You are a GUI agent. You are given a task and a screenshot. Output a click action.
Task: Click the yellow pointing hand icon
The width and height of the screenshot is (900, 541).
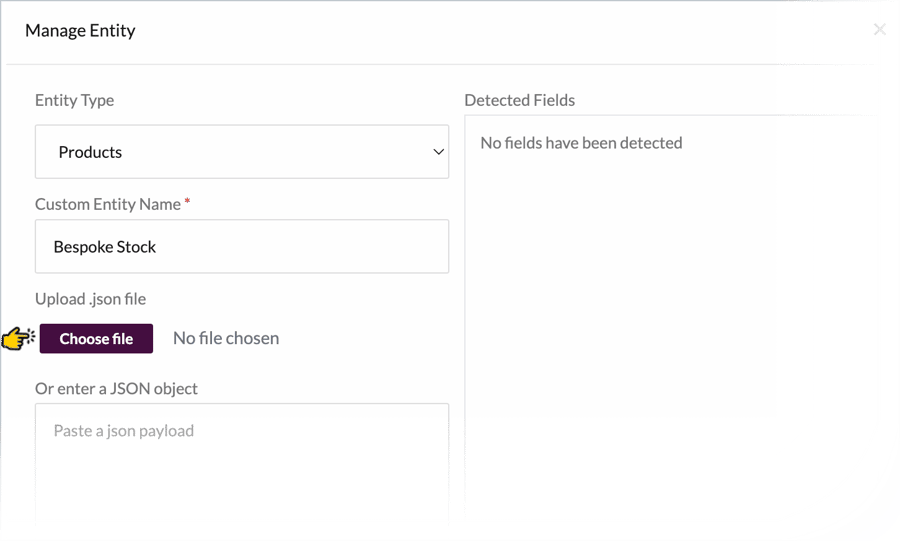(x=18, y=338)
